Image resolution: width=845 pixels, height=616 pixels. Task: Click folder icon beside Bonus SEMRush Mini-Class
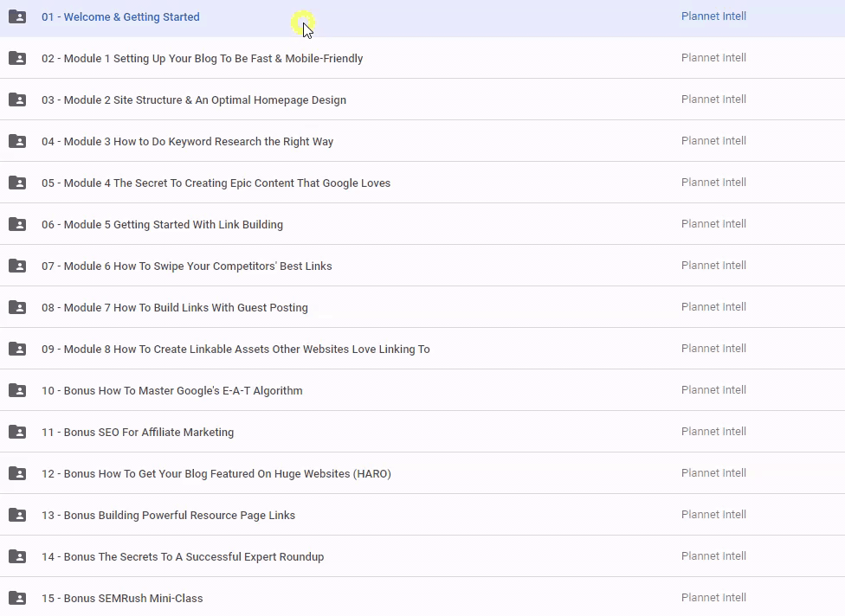17,598
